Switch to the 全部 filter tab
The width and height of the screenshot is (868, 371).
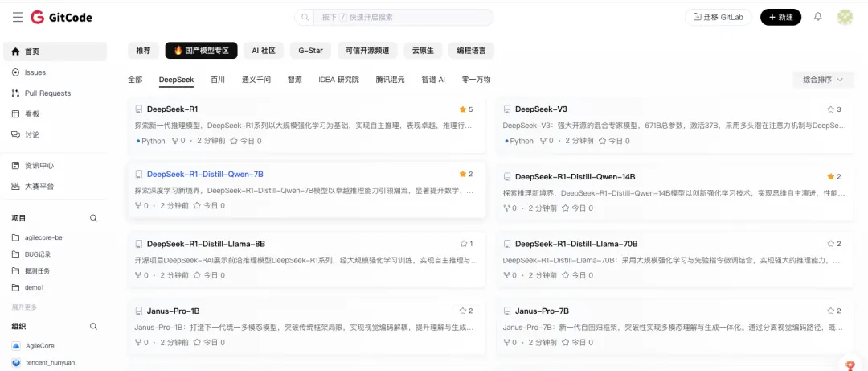pyautogui.click(x=135, y=80)
